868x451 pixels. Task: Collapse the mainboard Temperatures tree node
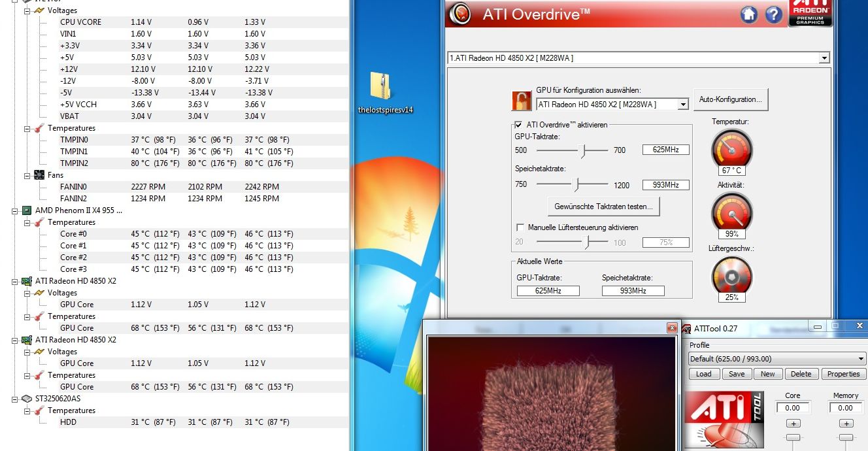pyautogui.click(x=27, y=128)
